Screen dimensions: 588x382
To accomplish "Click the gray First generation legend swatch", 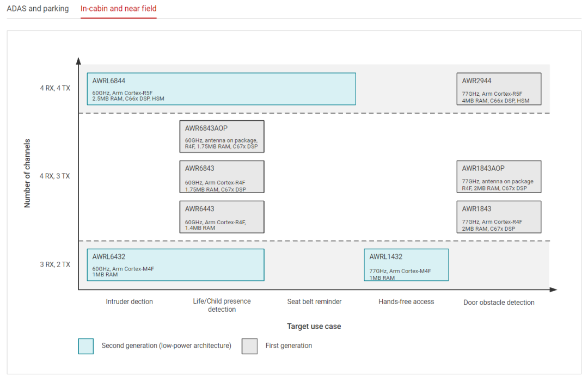I will coord(249,346).
